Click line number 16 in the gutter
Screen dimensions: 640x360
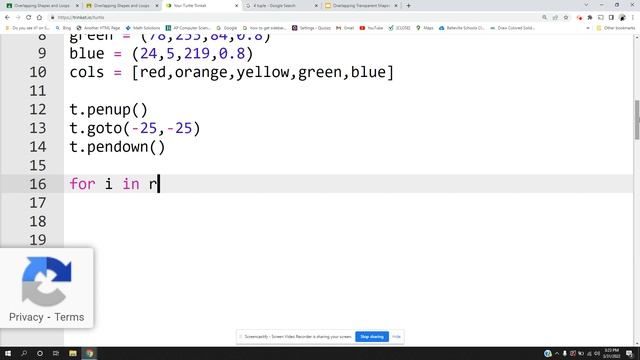point(38,184)
